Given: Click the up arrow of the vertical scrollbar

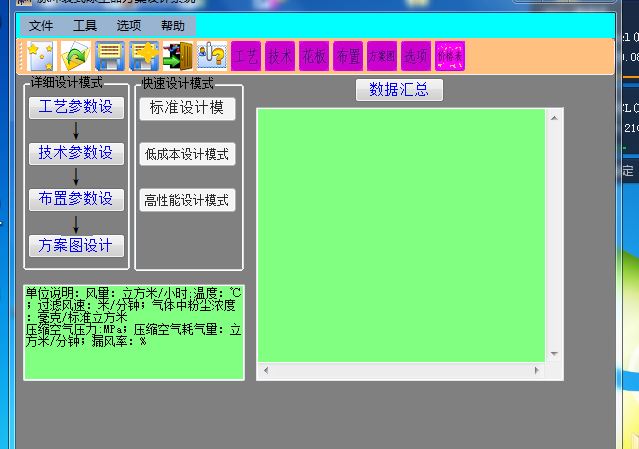Looking at the screenshot, I should 554,118.
